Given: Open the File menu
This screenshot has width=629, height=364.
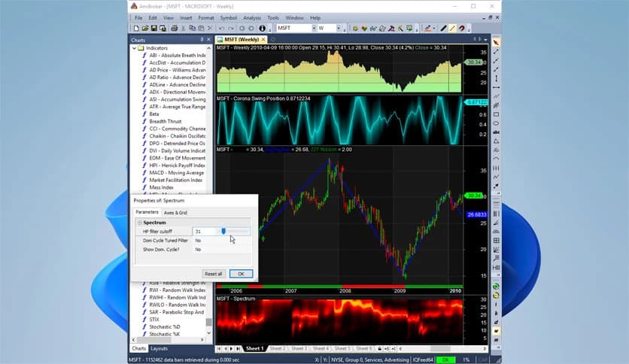Looking at the screenshot, I should [138, 18].
